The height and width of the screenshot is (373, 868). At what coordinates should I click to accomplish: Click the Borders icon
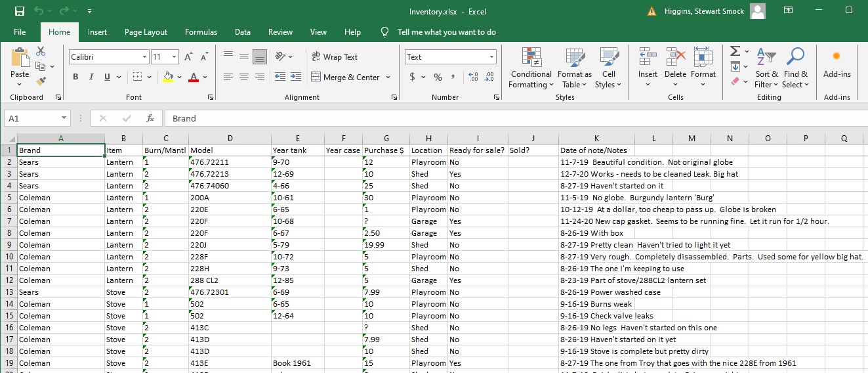[x=138, y=77]
